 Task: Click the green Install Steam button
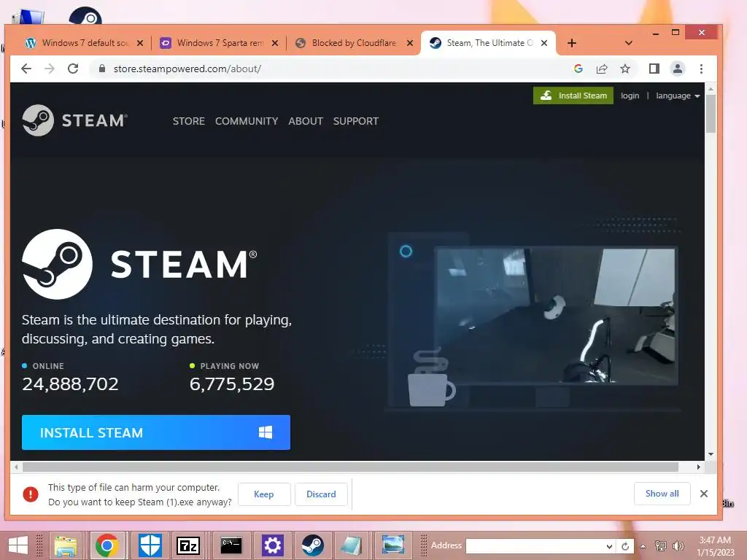coord(573,96)
